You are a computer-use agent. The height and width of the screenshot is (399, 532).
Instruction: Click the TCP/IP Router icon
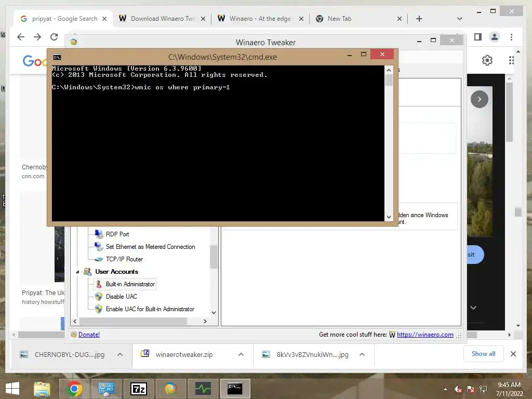[99, 259]
